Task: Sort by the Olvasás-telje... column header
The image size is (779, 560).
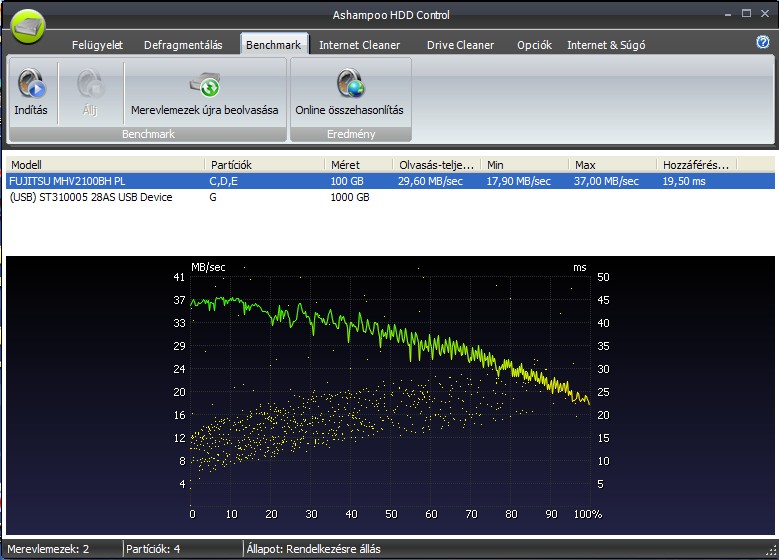Action: (x=437, y=164)
